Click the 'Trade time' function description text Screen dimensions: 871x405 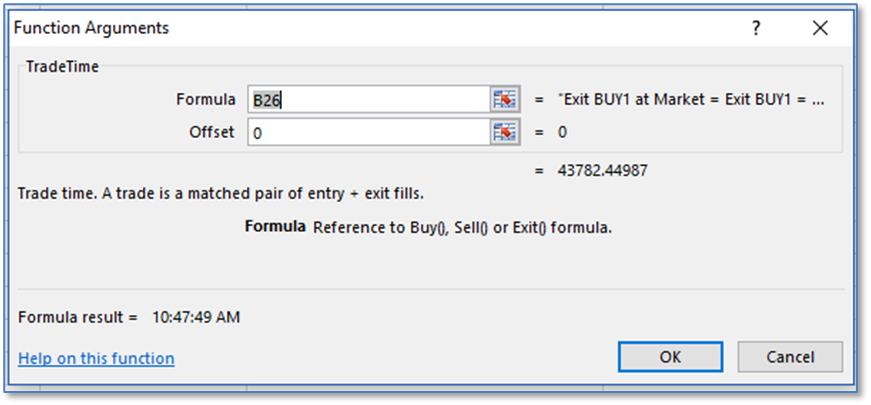pos(227,192)
